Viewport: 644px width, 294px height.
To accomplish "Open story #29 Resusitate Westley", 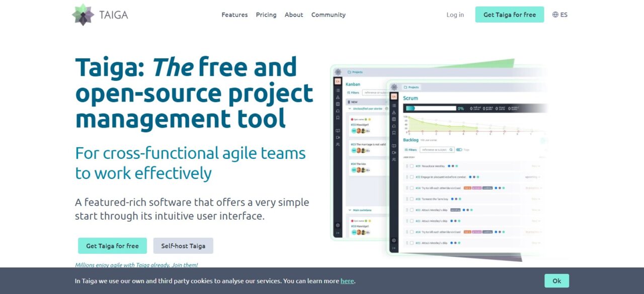I will click(x=430, y=166).
